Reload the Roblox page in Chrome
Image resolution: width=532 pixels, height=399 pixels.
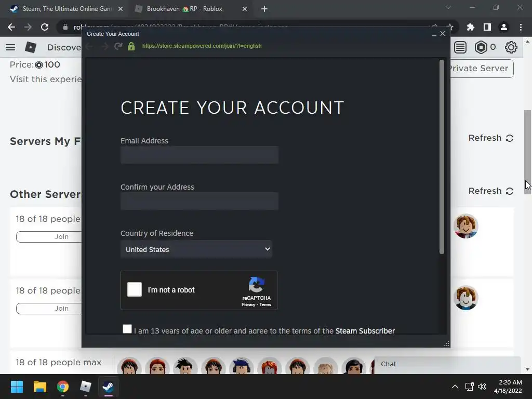(x=45, y=27)
